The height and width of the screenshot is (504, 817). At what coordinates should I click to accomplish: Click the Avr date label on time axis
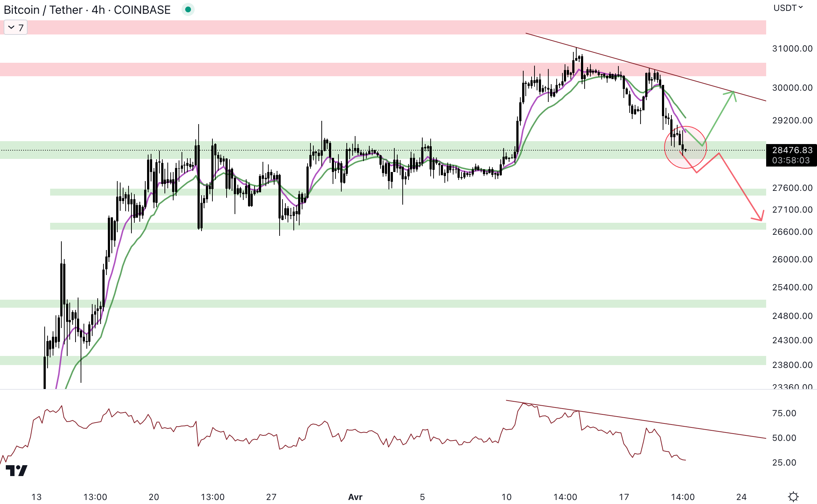tap(355, 497)
